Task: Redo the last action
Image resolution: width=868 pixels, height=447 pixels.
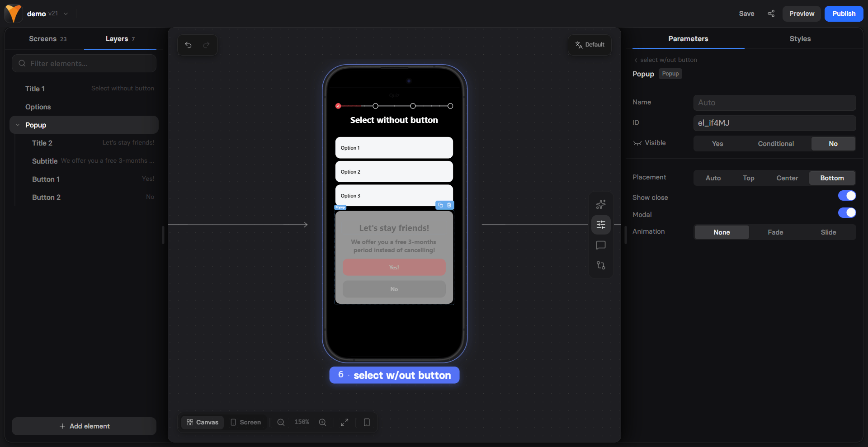Action: click(207, 45)
